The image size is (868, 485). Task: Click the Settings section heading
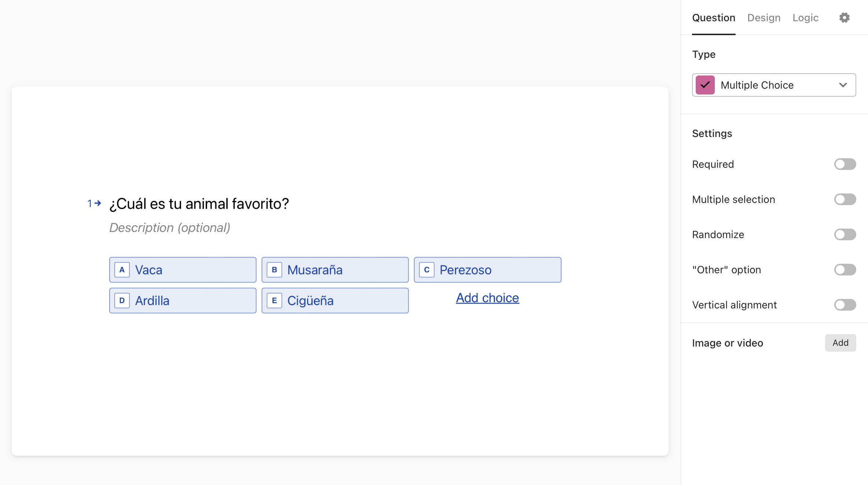tap(712, 133)
